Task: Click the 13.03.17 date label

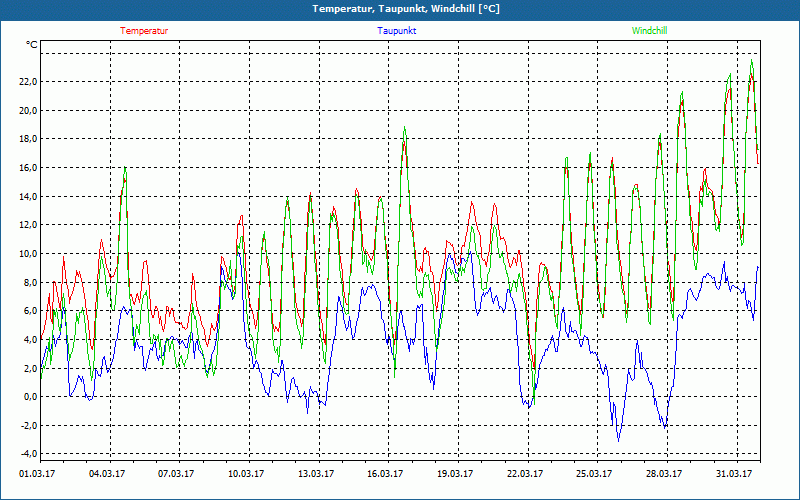Action: click(x=316, y=474)
